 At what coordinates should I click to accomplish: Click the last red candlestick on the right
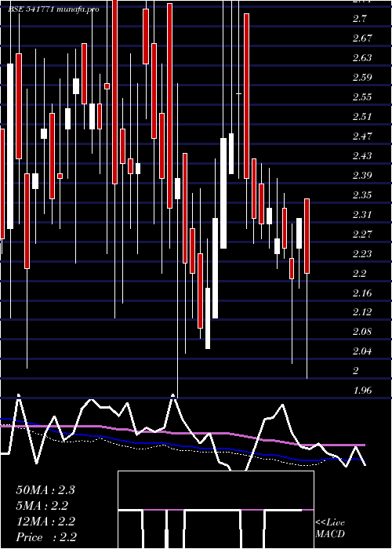307,236
